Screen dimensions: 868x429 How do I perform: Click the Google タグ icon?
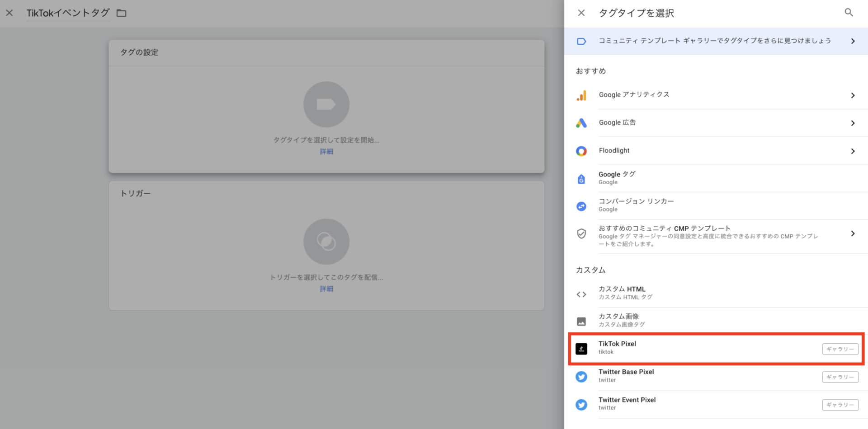(581, 179)
